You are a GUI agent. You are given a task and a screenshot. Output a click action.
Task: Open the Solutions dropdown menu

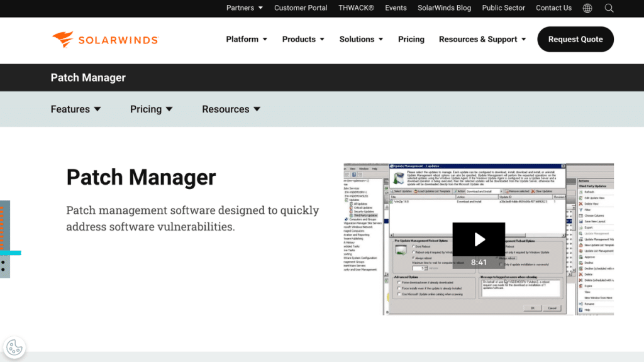pos(361,40)
